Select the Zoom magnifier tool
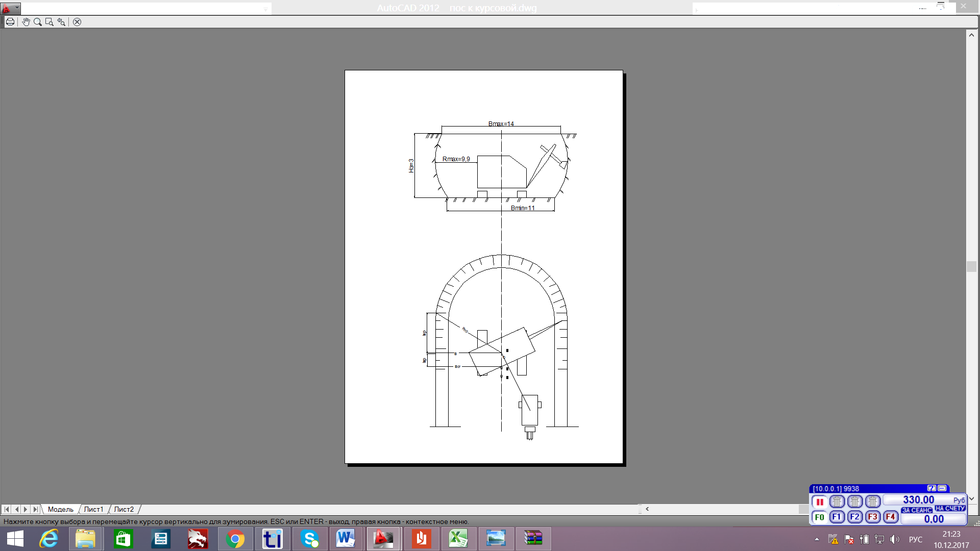980x551 pixels. pos(38,22)
